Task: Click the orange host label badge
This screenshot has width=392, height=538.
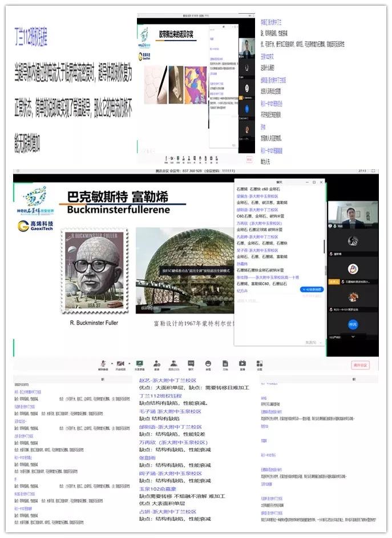Action: point(334,282)
